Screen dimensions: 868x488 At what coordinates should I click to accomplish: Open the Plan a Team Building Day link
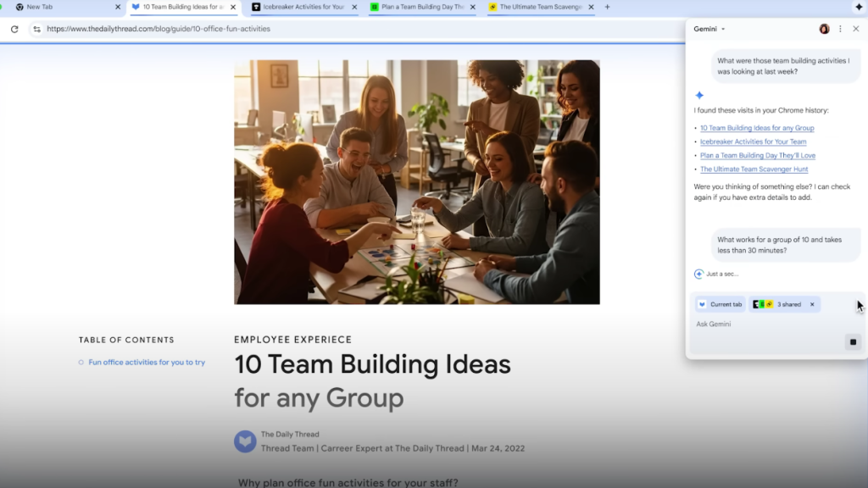tap(757, 155)
